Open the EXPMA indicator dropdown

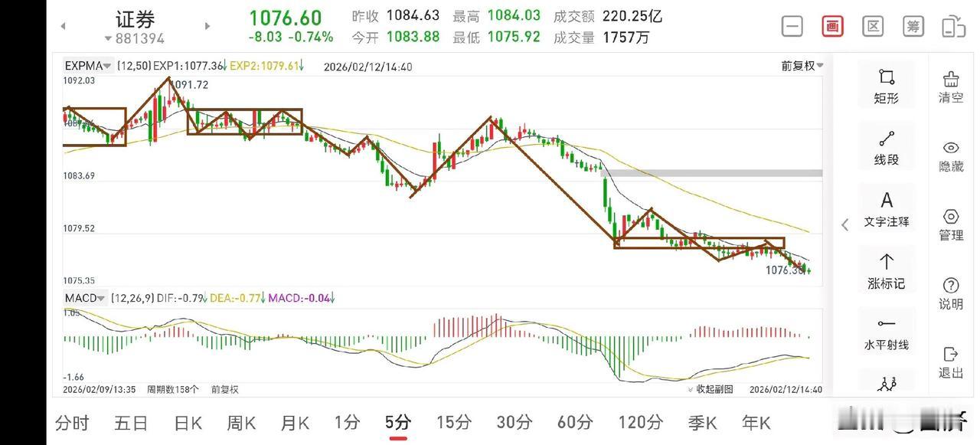coord(88,66)
